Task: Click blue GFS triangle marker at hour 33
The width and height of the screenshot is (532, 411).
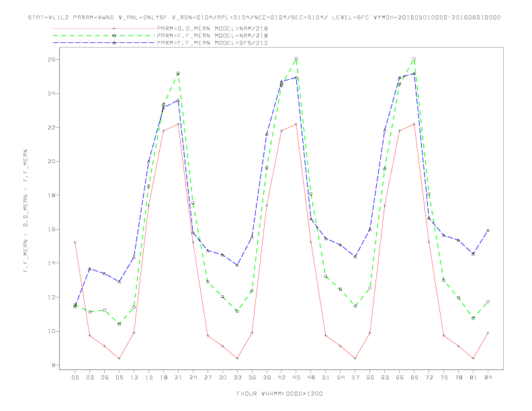Action: pos(237,265)
